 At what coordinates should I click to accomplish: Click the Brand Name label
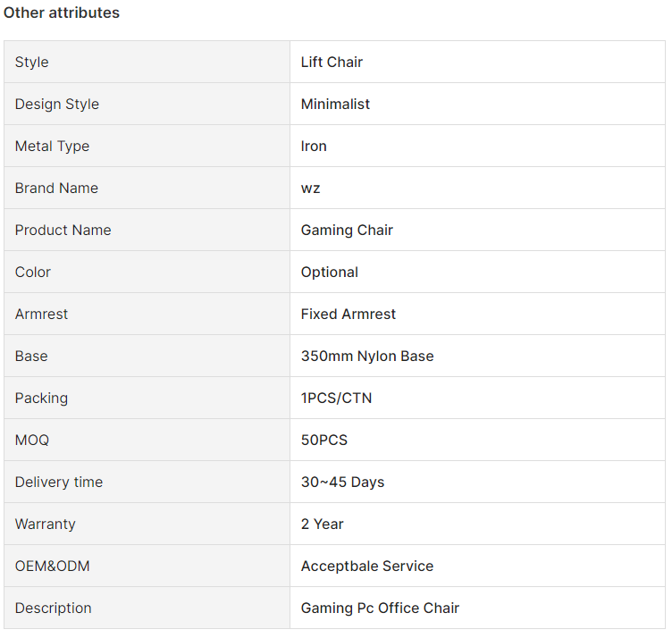coord(56,189)
